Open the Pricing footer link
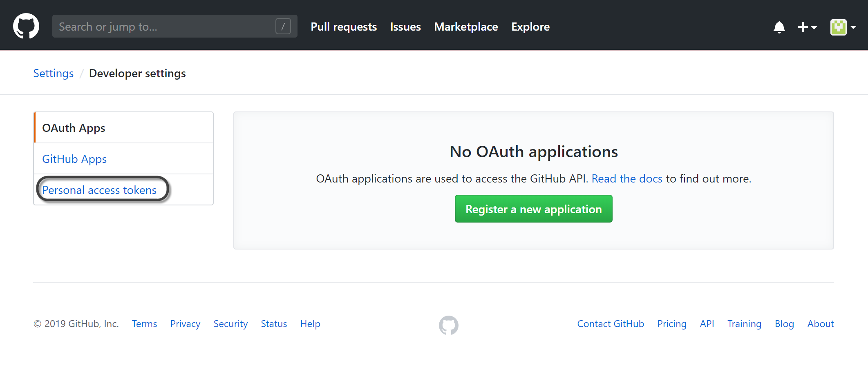Screen dimensions: 868x392 (672, 324)
